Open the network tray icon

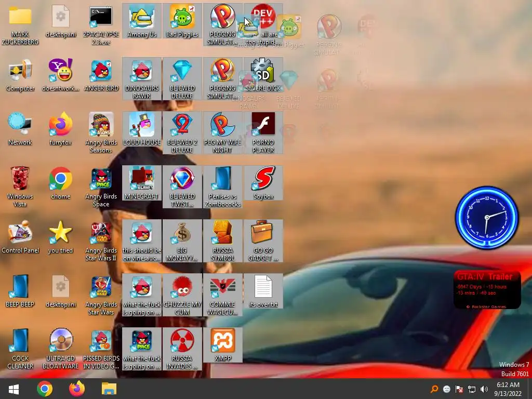(x=472, y=389)
